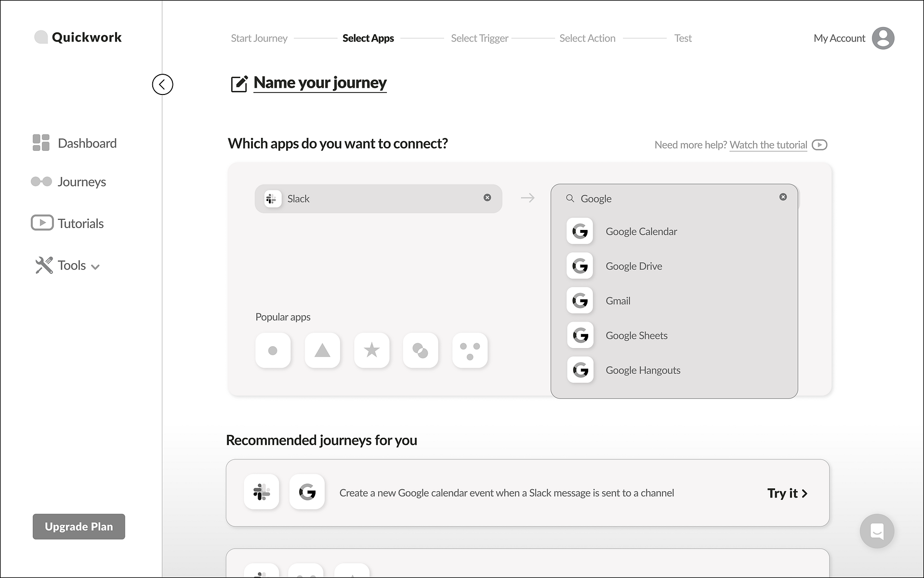The image size is (924, 578).
Task: Click the edit pencil icon beside journey name
Action: click(239, 83)
